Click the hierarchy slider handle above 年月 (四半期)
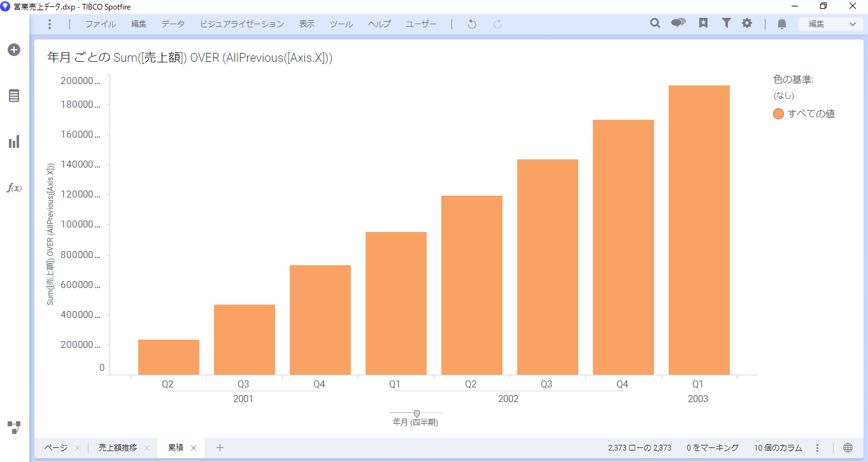This screenshot has width=868, height=462. coord(416,414)
